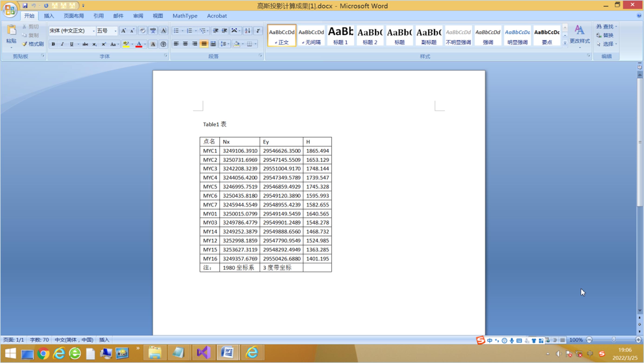Screen dimensions: 644x363
Task: Click the superscript icon
Action: 104,44
